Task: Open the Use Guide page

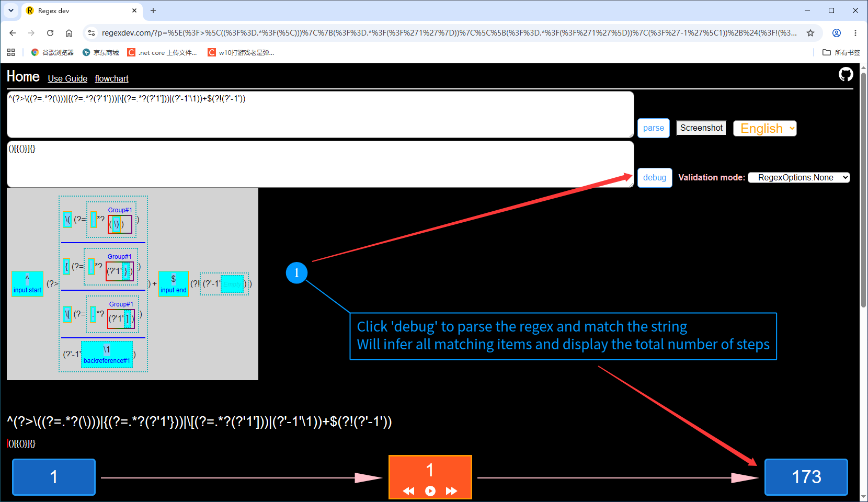Action: 67,78
